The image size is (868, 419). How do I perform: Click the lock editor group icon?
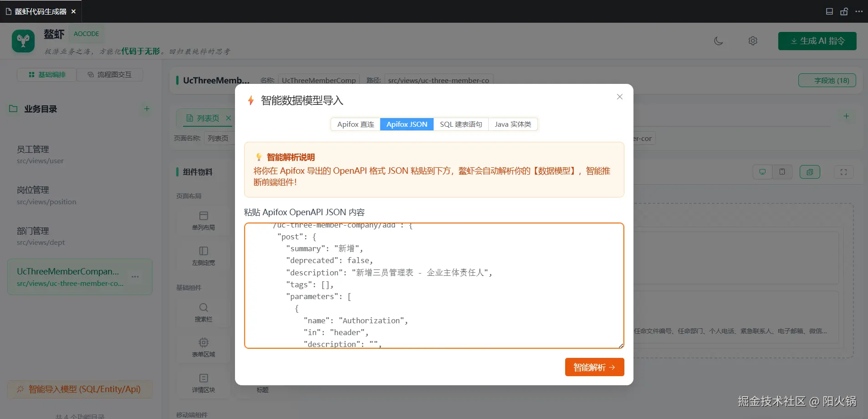844,11
